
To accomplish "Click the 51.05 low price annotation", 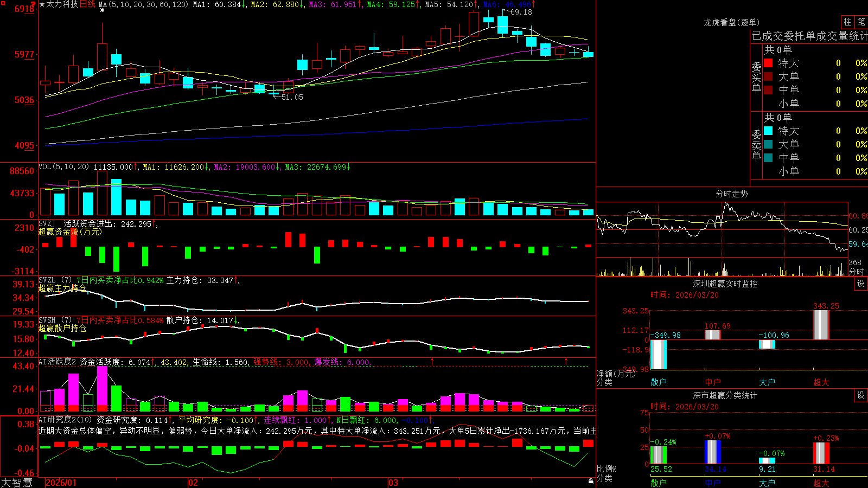I will pyautogui.click(x=292, y=97).
